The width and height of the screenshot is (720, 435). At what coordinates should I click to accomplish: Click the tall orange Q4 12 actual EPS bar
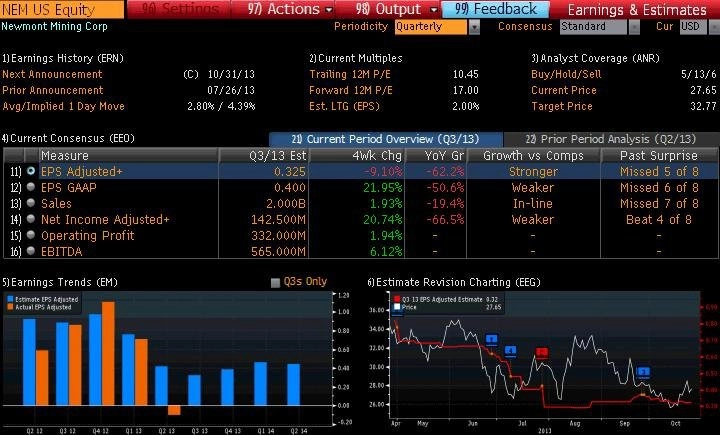coord(108,354)
